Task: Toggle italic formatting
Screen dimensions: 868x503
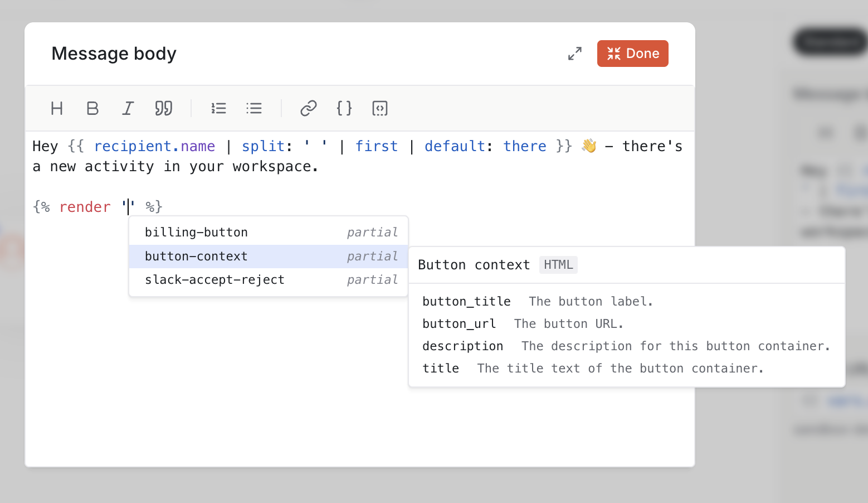Action: point(128,108)
